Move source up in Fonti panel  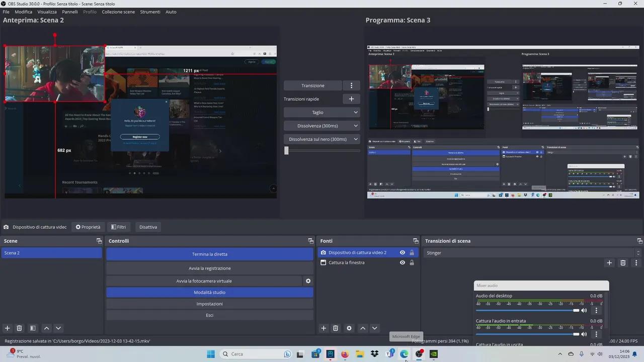[x=362, y=328]
